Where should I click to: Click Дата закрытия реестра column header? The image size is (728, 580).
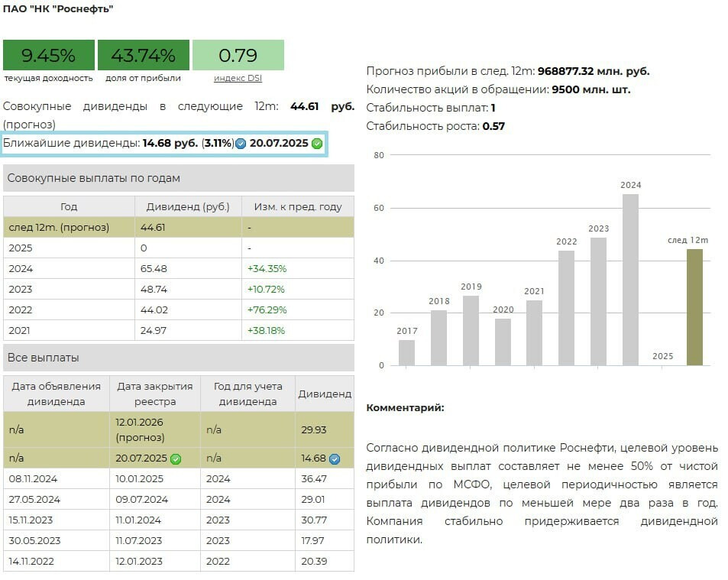coord(155,394)
